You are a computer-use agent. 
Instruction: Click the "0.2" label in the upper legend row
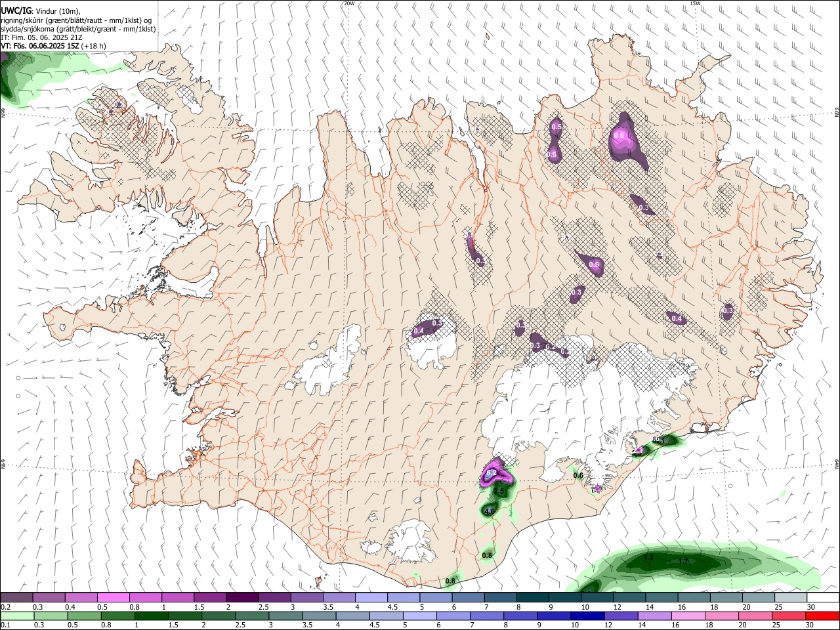point(6,608)
